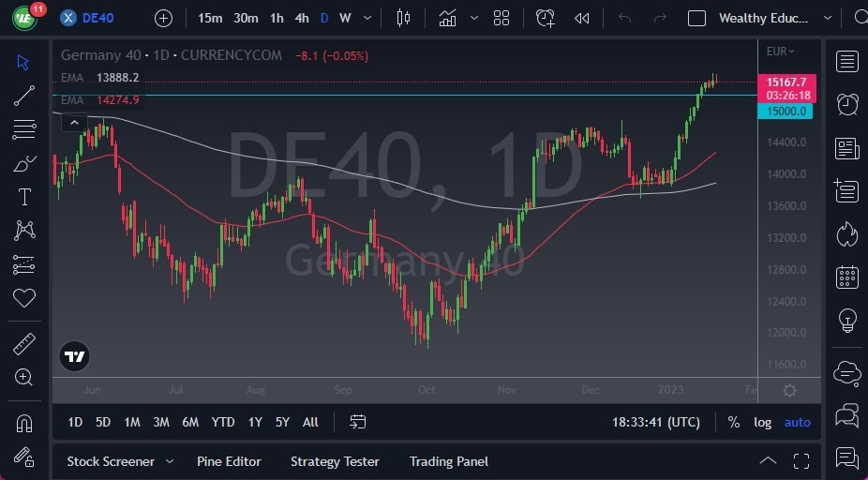This screenshot has width=868, height=480.
Task: Select the brush drawing tool
Action: (x=23, y=163)
